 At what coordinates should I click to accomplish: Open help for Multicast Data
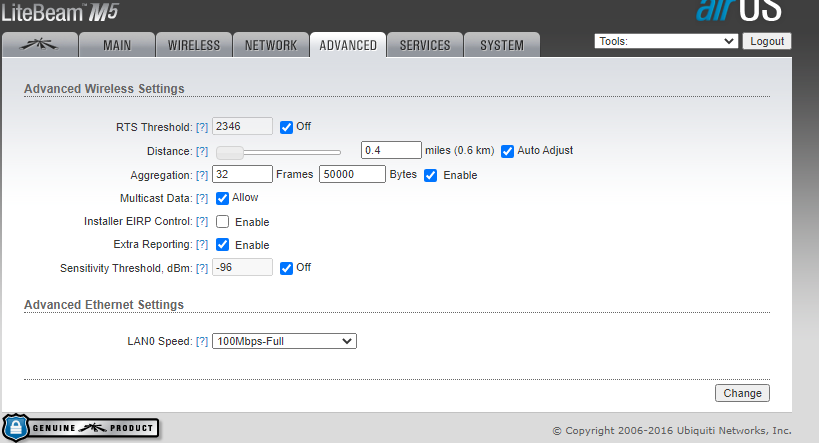point(202,199)
